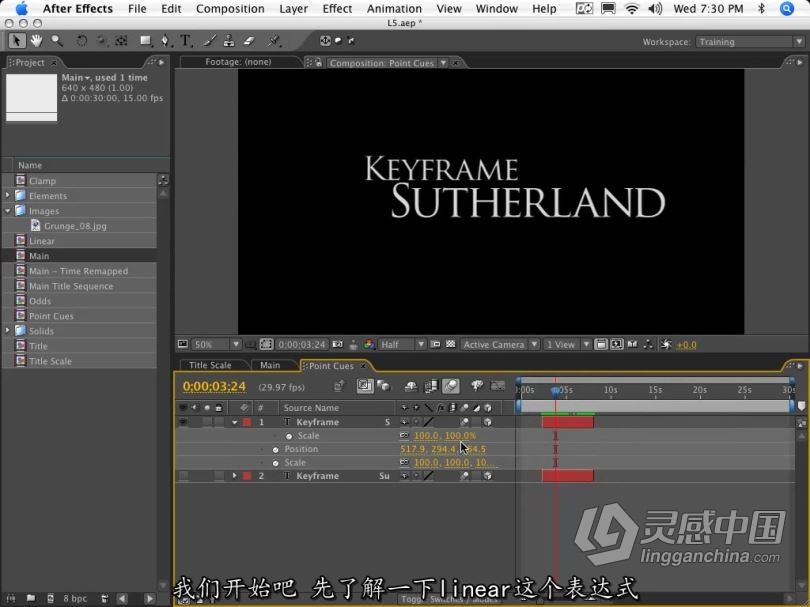This screenshot has width=810, height=607.
Task: Click the current time indicator in ruler
Action: coord(555,391)
